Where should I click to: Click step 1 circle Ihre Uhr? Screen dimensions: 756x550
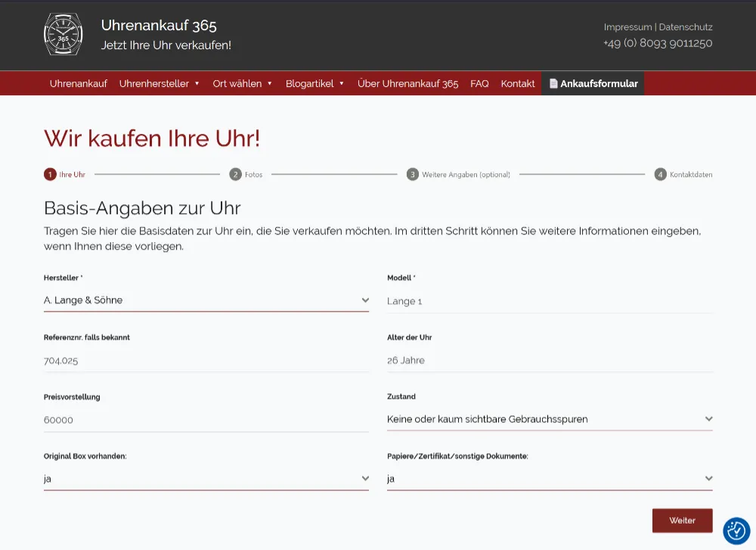click(50, 175)
